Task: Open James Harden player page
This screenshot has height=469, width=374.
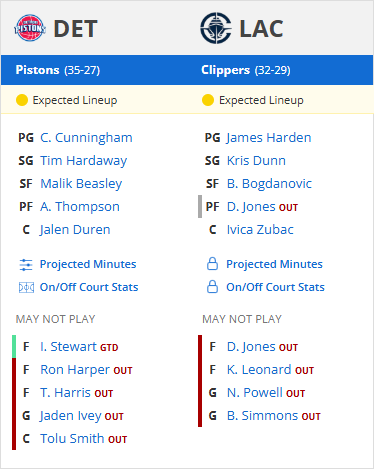Action: pos(269,138)
